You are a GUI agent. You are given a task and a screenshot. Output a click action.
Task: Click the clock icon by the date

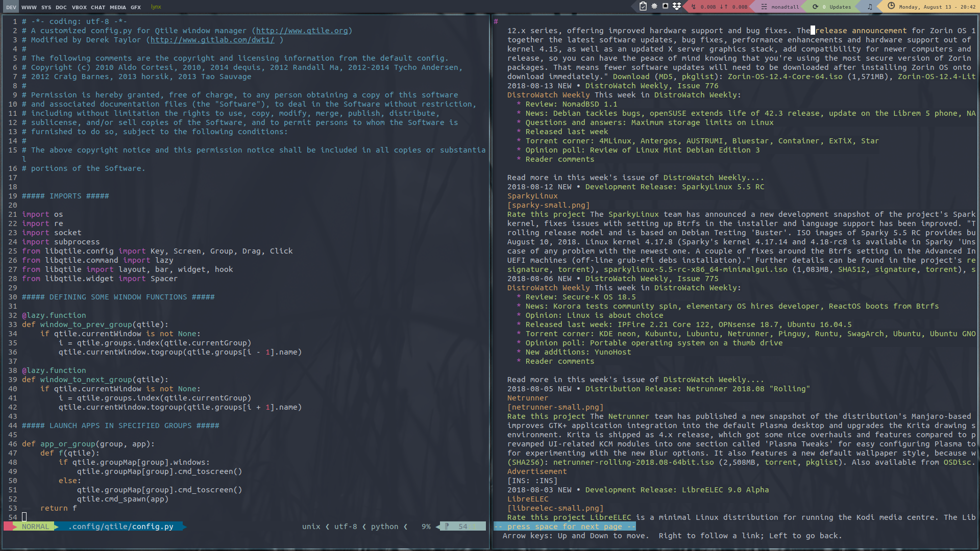pyautogui.click(x=891, y=7)
